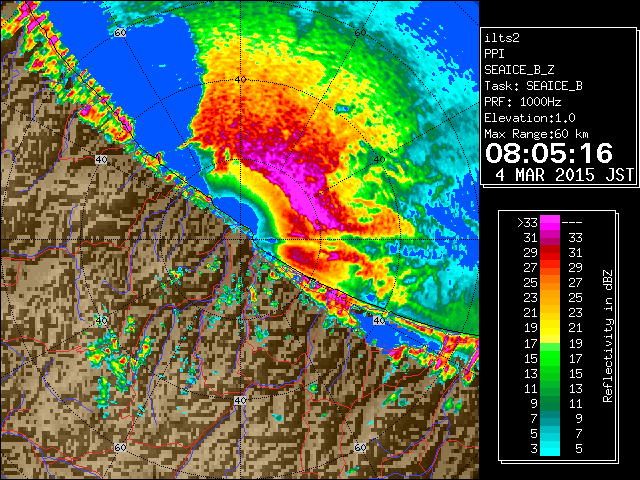640x480 pixels.
Task: Click the timestamp '08:05:16'
Action: pos(549,153)
